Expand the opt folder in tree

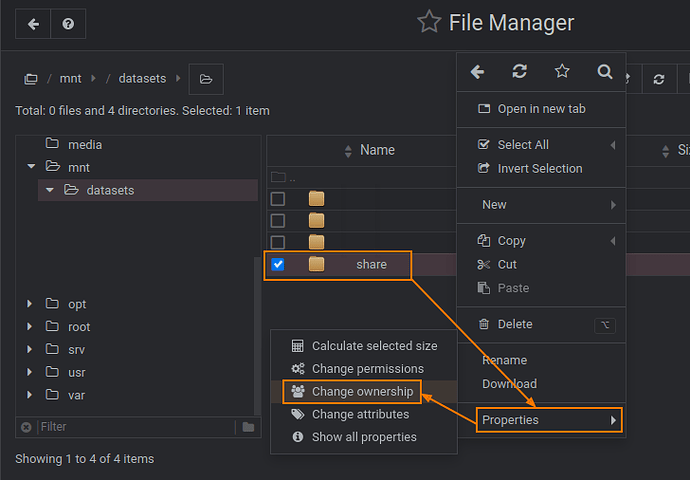30,304
